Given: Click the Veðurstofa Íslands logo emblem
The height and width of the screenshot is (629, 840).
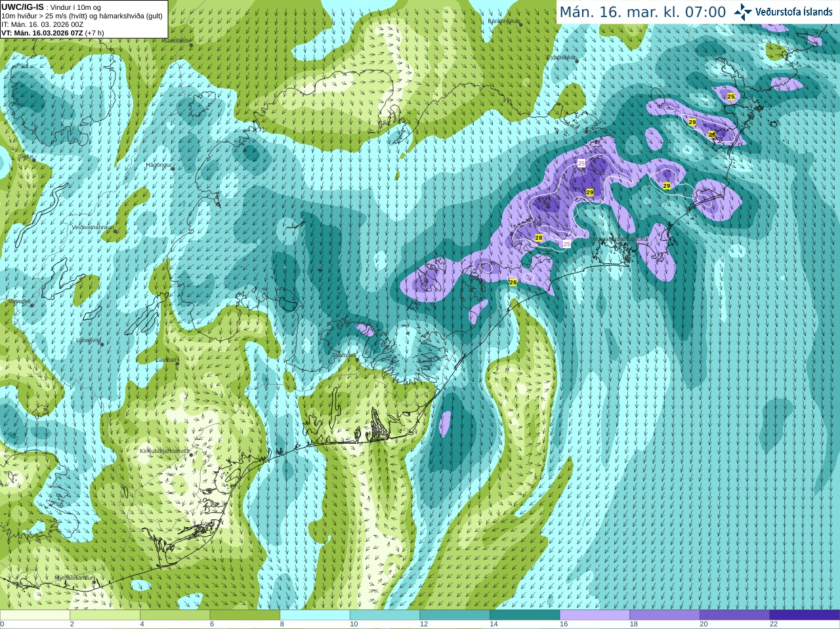Looking at the screenshot, I should tap(743, 12).
